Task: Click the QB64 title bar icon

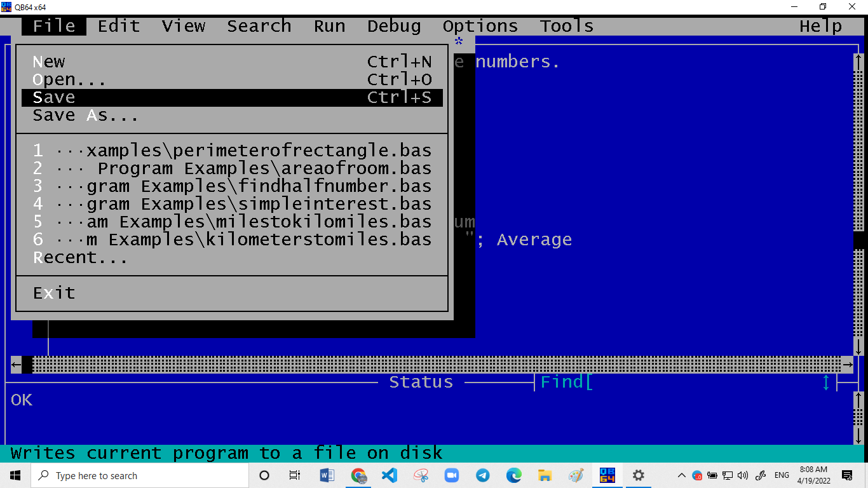Action: (6, 6)
